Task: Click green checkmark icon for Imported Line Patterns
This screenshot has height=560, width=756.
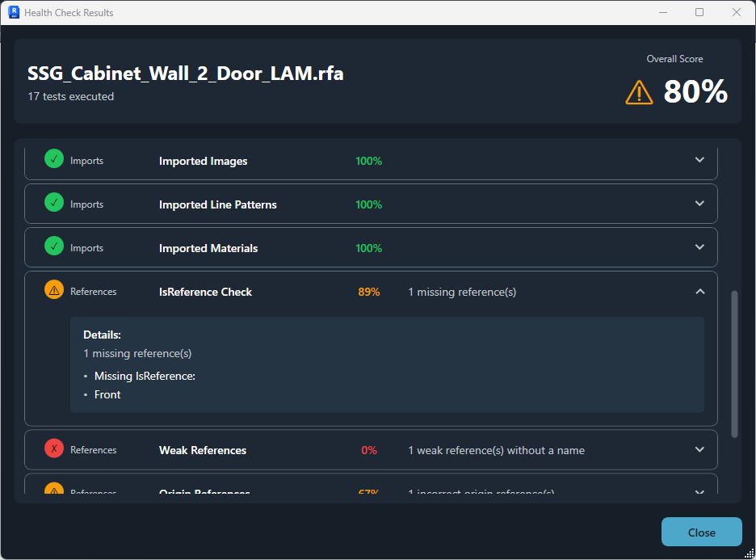Action: pyautogui.click(x=54, y=203)
